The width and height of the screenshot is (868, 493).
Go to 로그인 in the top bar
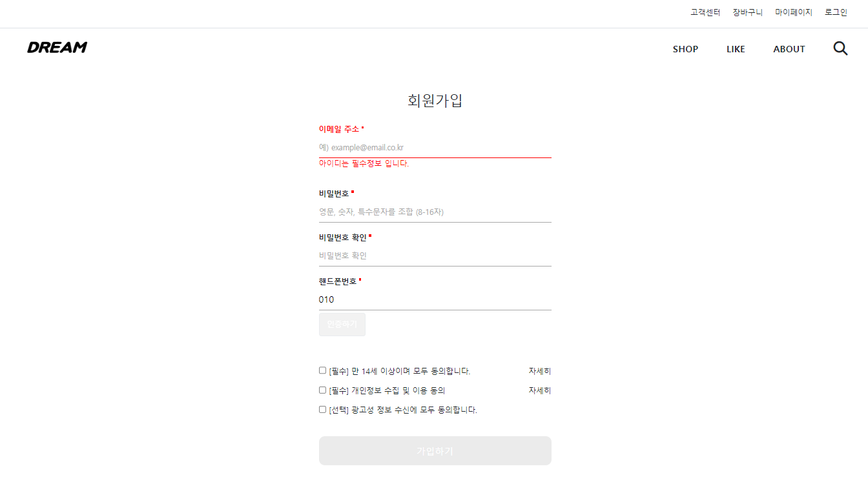[836, 12]
